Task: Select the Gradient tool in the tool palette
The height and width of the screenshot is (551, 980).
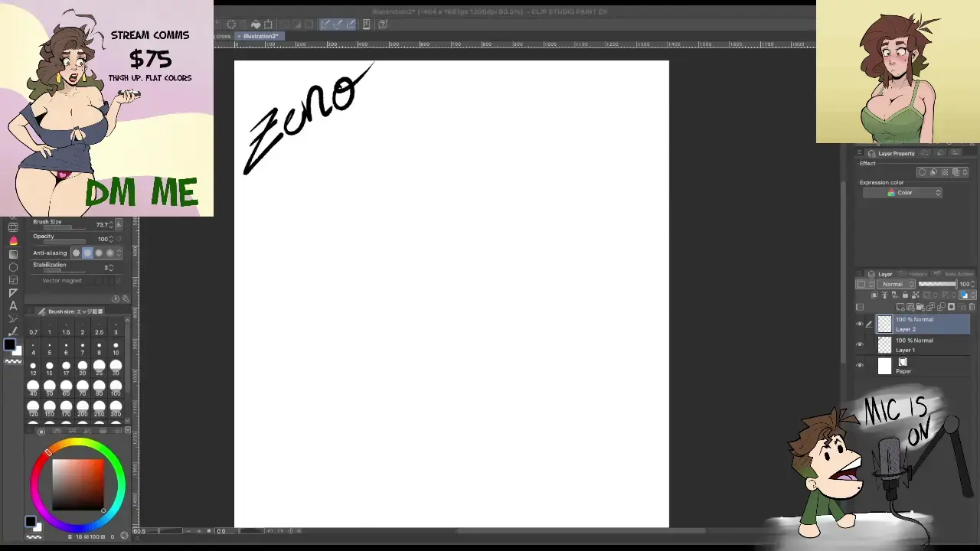Action: (x=13, y=254)
